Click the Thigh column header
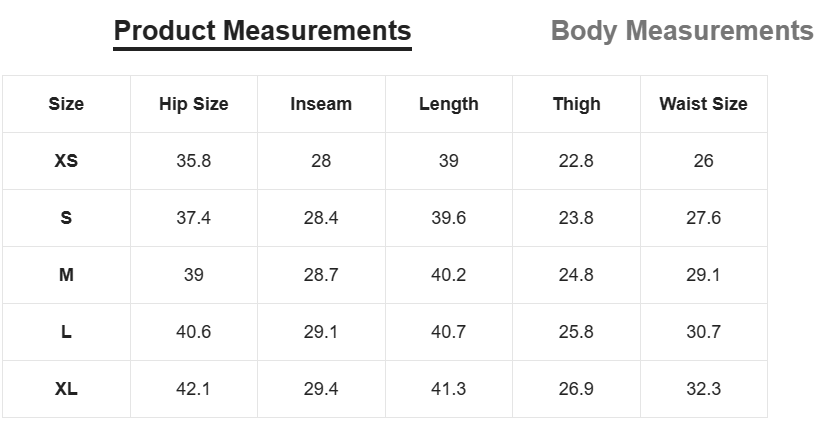The width and height of the screenshot is (839, 421). point(576,104)
